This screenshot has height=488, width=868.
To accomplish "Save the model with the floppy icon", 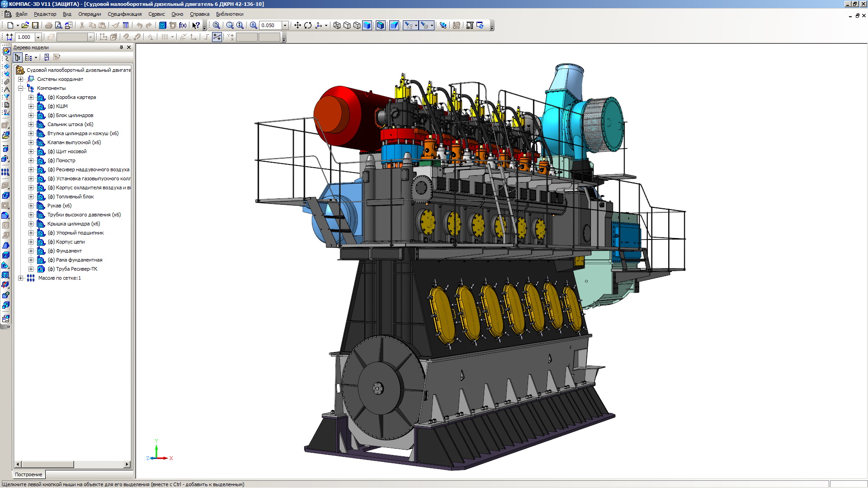I will [x=35, y=25].
